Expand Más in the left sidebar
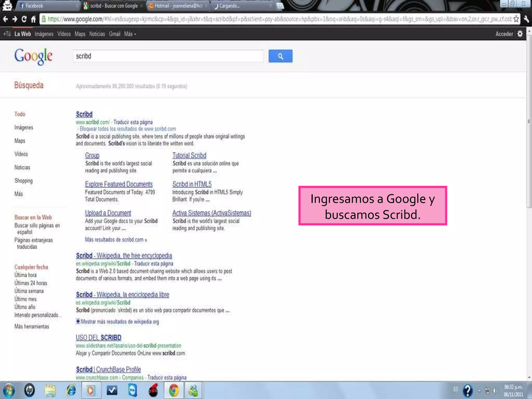The image size is (532, 399). point(19,194)
